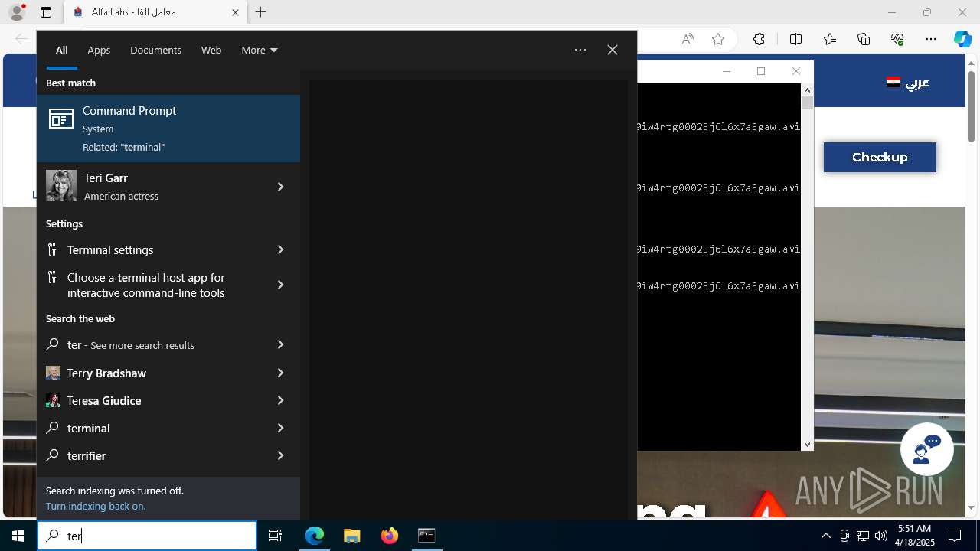Viewport: 980px width, 551px height.
Task: Expand Terry Bradshaw result chevron
Action: click(280, 373)
